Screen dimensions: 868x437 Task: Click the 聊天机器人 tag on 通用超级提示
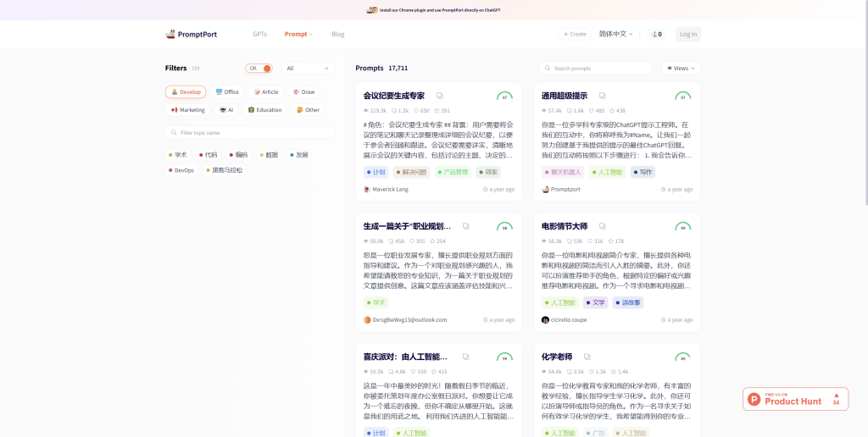click(563, 172)
